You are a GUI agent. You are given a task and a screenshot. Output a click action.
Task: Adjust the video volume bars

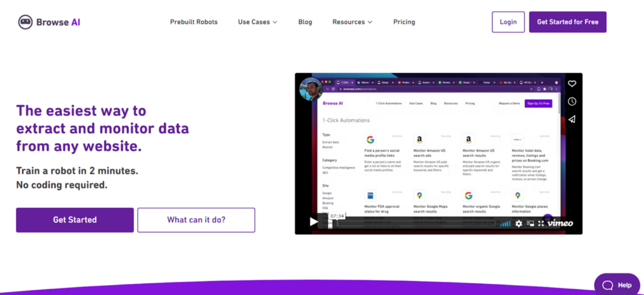505,223
